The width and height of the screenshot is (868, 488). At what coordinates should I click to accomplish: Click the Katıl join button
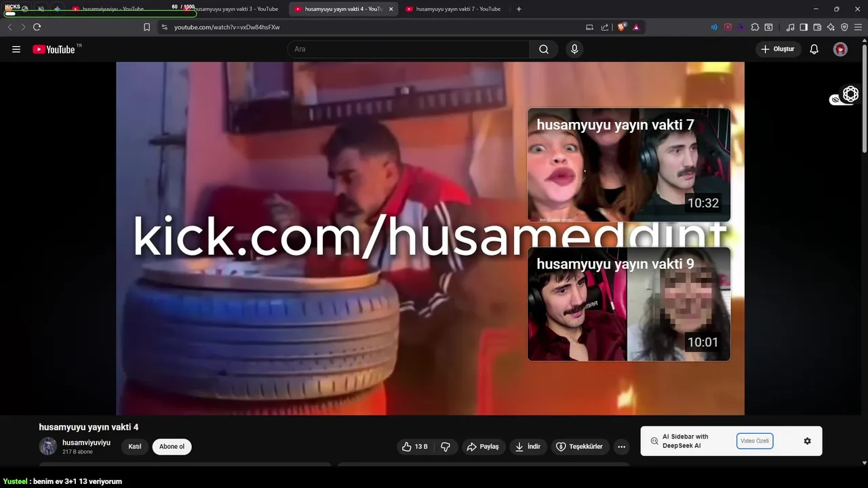(135, 447)
